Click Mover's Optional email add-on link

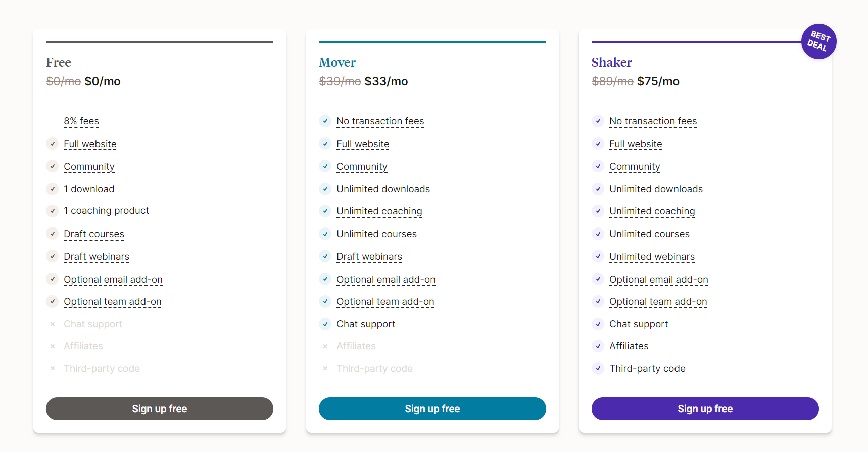[x=385, y=280]
